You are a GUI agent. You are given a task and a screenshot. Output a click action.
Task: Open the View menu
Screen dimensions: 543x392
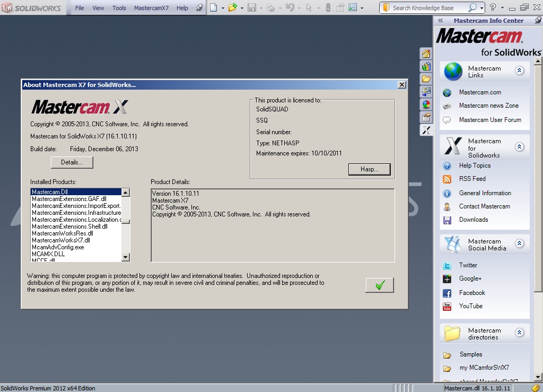tap(98, 7)
